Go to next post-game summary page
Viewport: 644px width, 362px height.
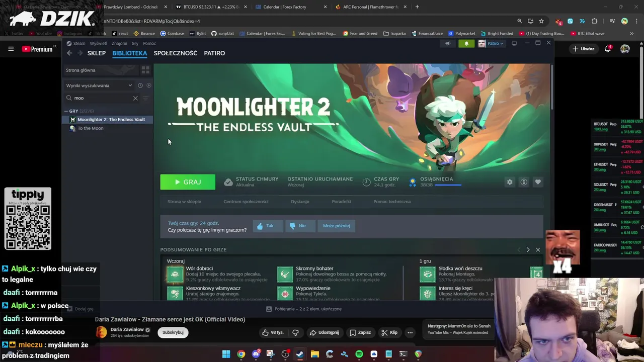pos(528,250)
